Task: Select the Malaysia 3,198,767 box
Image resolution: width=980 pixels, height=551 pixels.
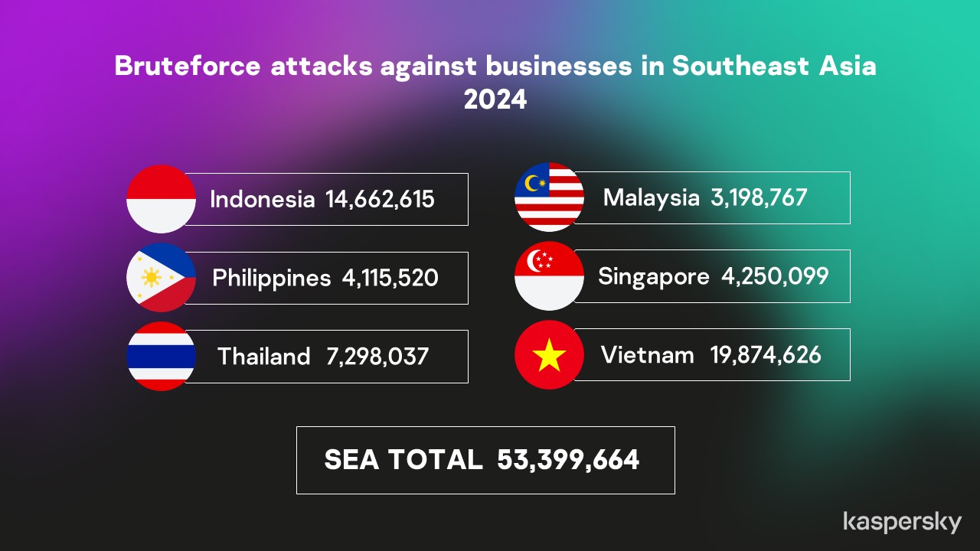Action: (x=714, y=197)
